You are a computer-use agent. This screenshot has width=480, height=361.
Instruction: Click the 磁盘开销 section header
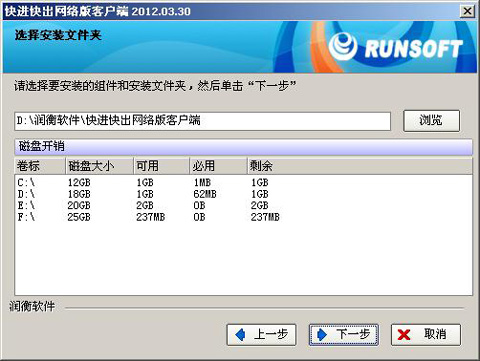pyautogui.click(x=243, y=147)
